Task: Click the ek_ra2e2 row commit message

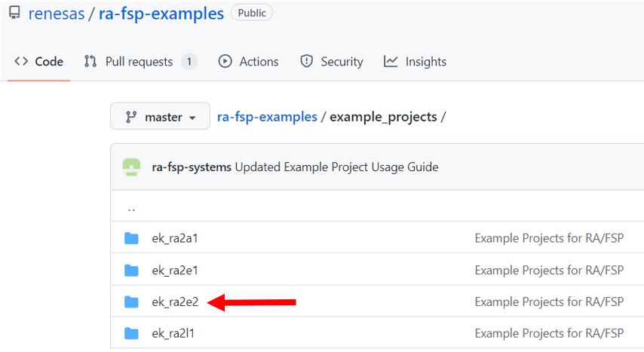Action: pyautogui.click(x=549, y=302)
